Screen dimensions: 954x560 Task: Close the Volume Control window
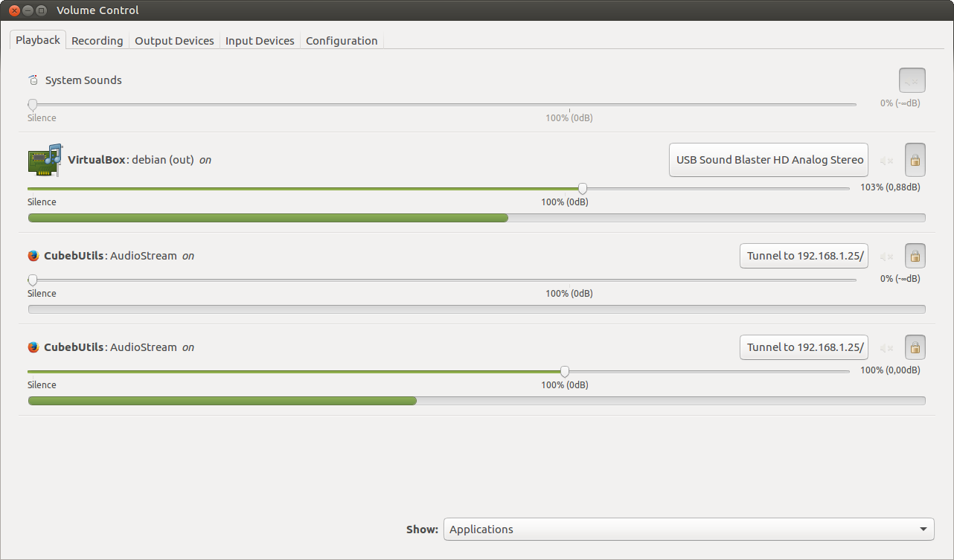13,10
